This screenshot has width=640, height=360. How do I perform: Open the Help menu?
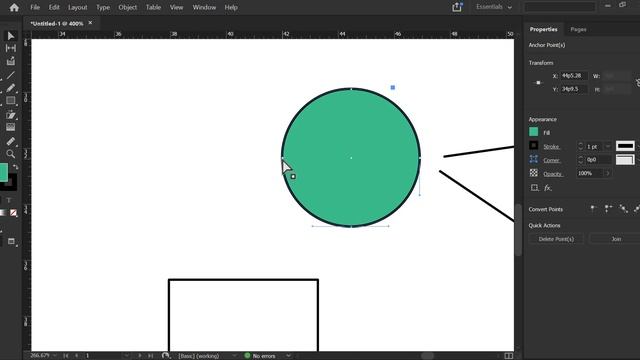tap(231, 7)
